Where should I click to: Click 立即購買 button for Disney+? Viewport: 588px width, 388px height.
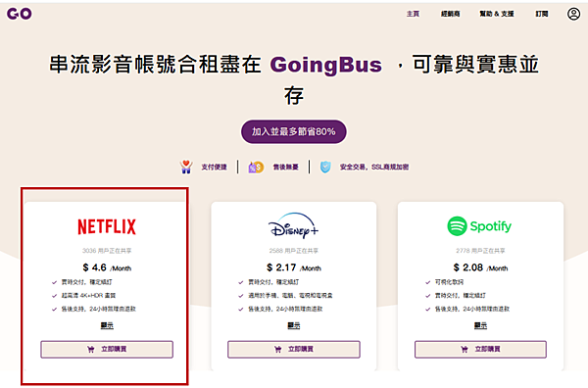294,350
